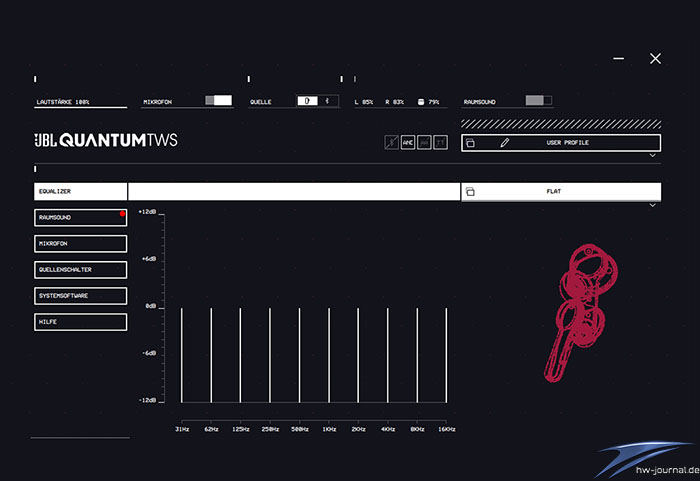Select the Equalizer tab
This screenshot has width=700, height=481.
[80, 191]
